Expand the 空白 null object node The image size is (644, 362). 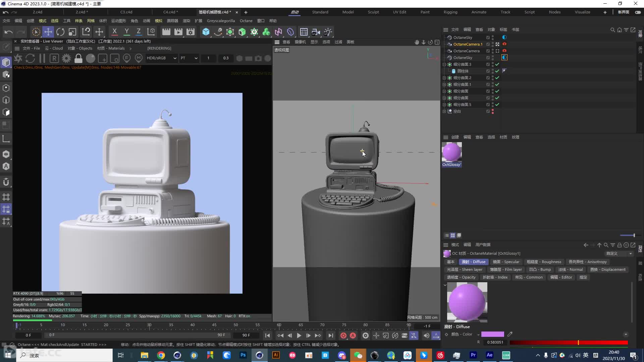tap(444, 111)
